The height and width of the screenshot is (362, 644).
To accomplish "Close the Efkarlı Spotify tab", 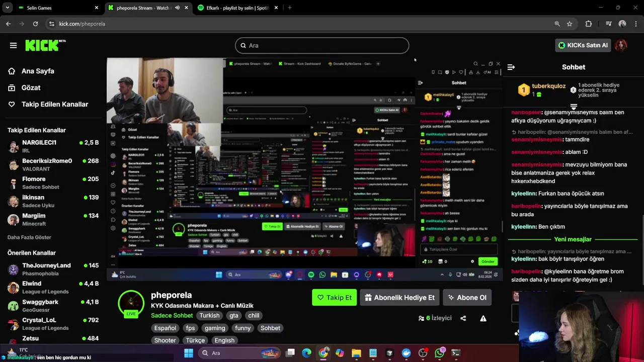I will pyautogui.click(x=277, y=8).
